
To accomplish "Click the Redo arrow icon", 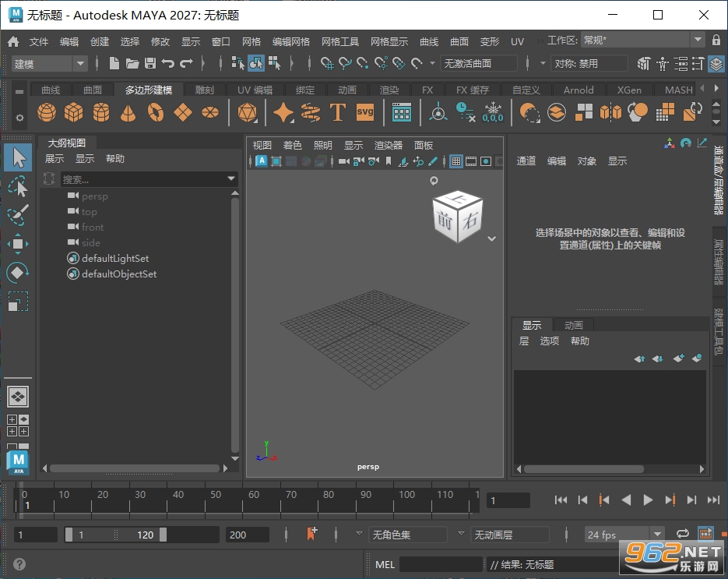I will click(186, 63).
